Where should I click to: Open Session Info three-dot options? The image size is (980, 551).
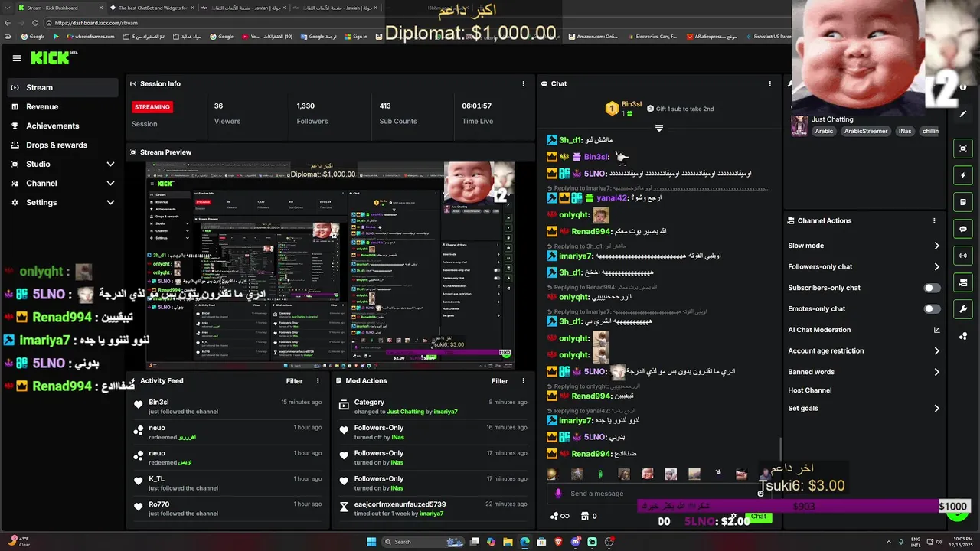(524, 83)
